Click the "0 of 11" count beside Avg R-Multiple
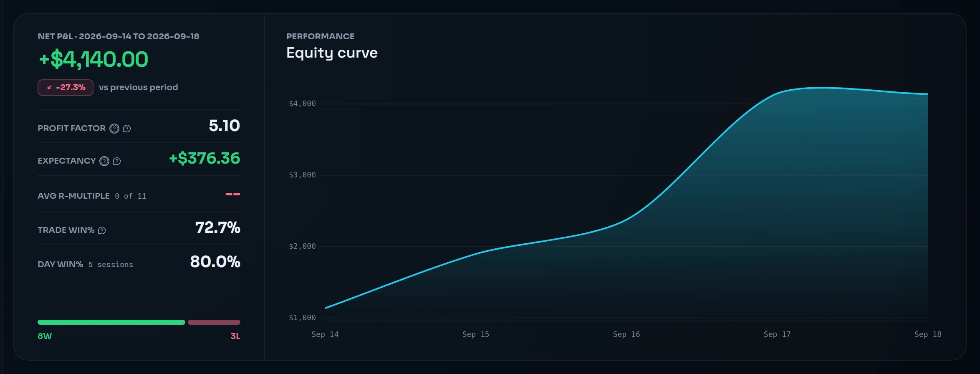 coord(131,196)
